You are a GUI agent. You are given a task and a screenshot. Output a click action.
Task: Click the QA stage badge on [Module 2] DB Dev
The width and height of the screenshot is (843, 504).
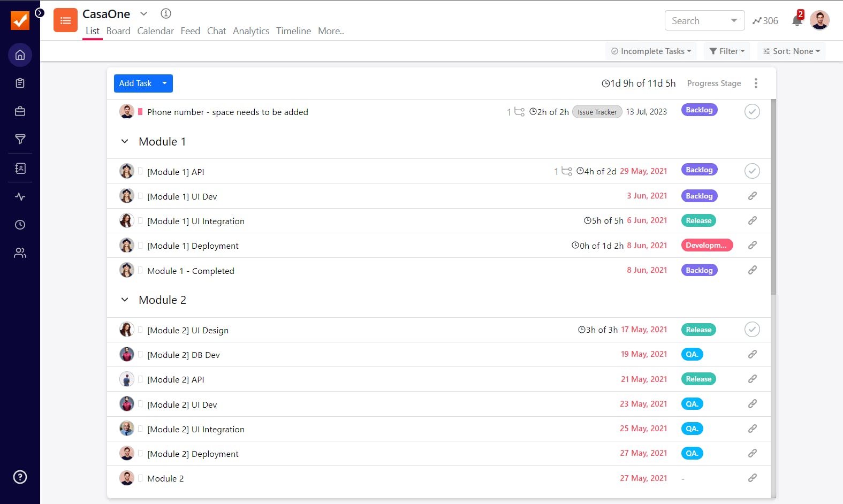point(692,354)
